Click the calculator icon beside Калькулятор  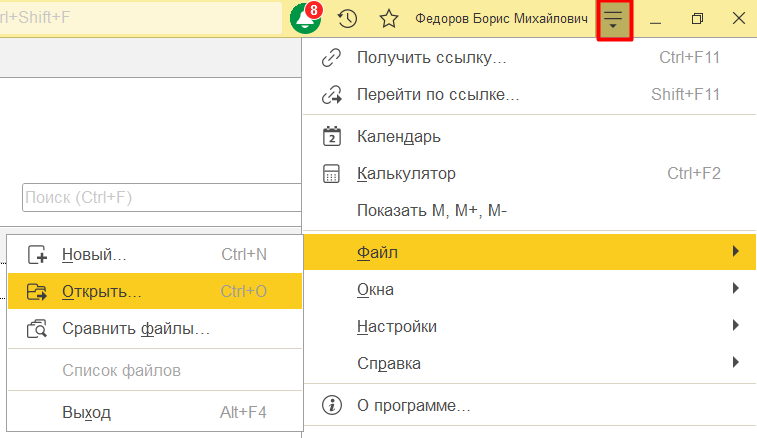332,173
